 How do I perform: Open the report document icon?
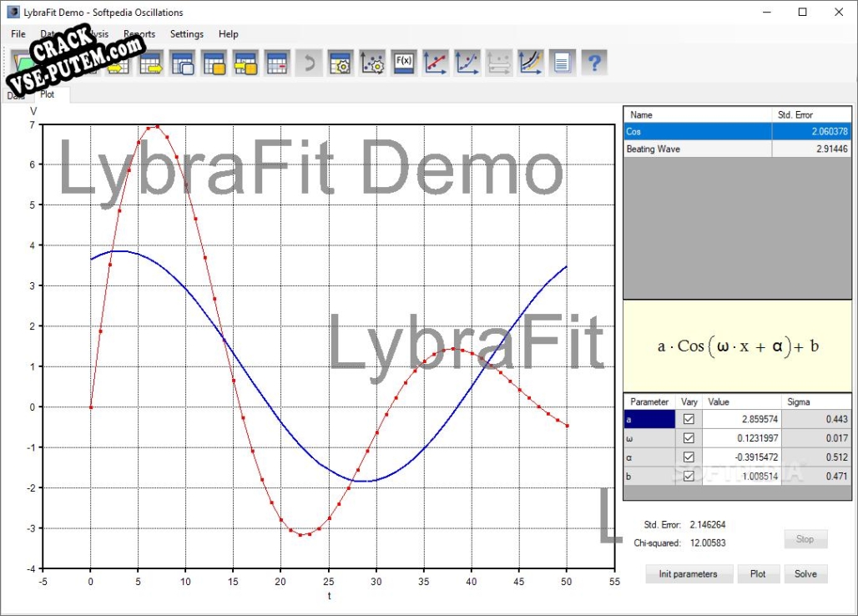point(563,63)
